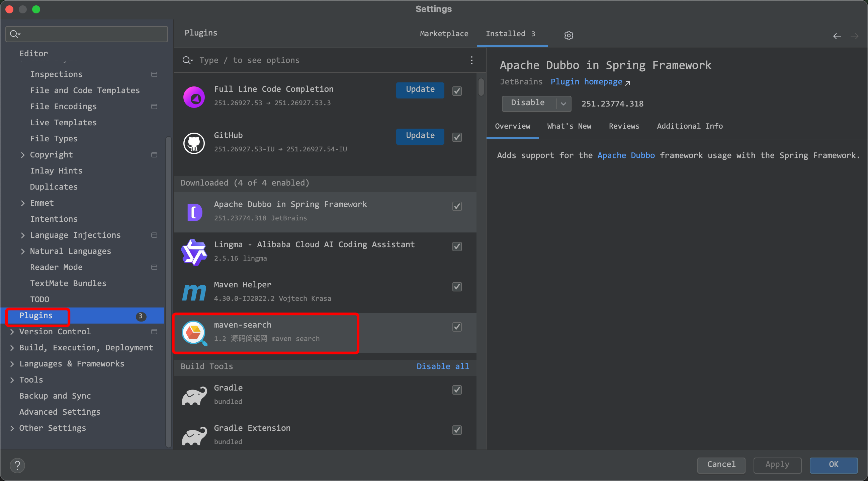
Task: Open the Reviews tab
Action: (x=624, y=126)
